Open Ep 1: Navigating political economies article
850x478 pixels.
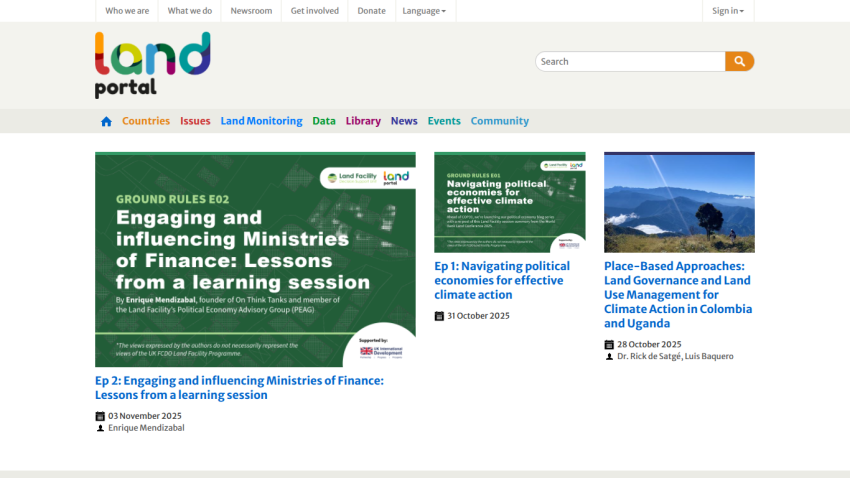(x=502, y=280)
